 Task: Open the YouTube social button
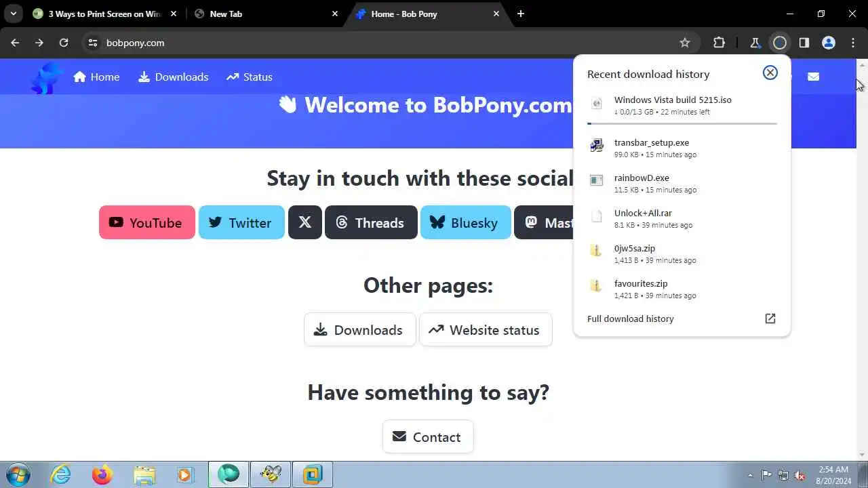[x=147, y=222]
